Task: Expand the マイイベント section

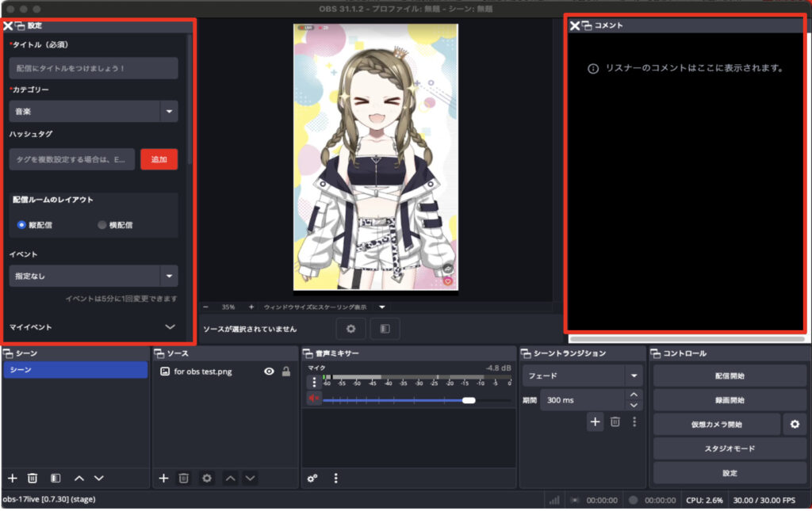Action: (x=170, y=326)
